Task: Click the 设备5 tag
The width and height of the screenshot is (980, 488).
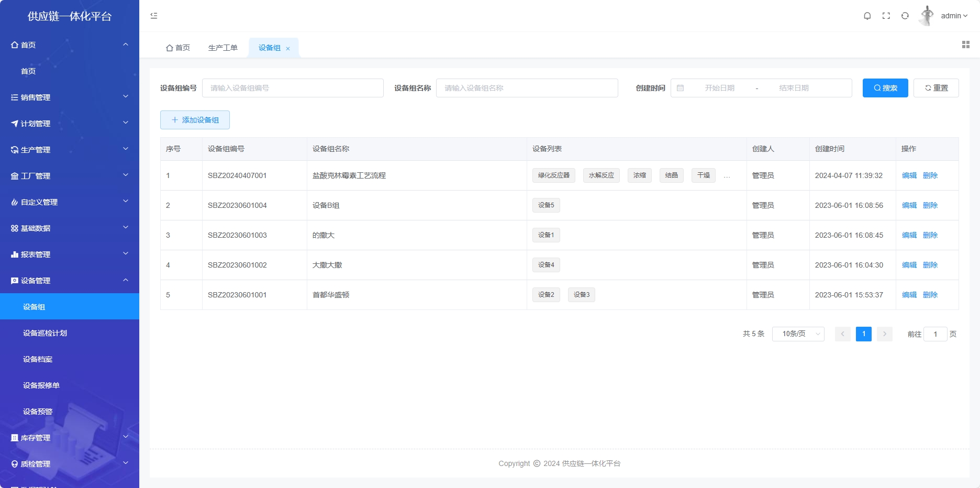Action: [x=546, y=205]
